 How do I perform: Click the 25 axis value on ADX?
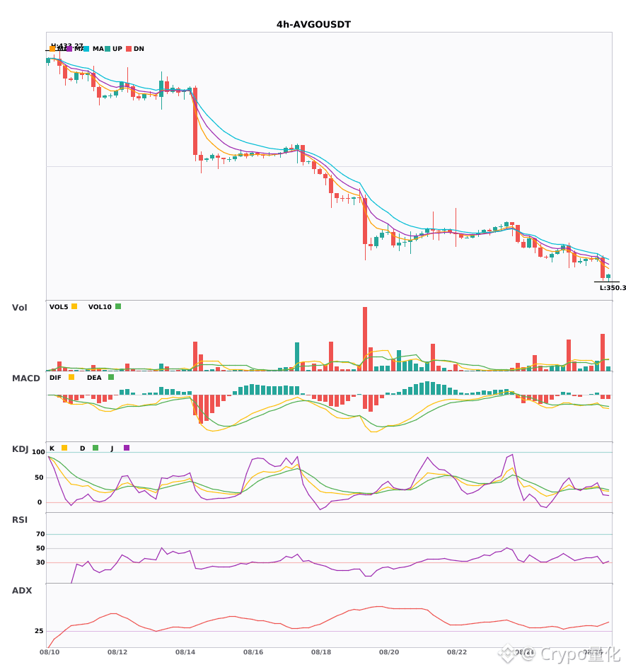pyautogui.click(x=39, y=631)
